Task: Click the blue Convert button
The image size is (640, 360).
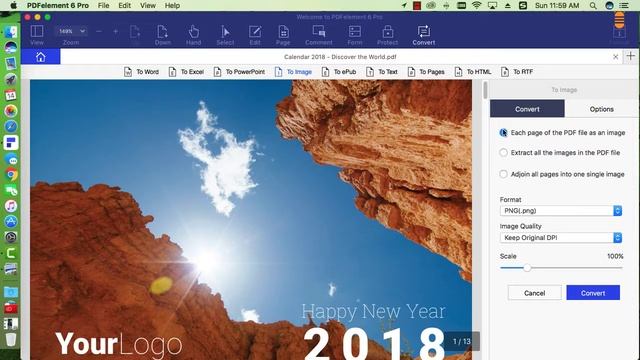Action: point(593,293)
